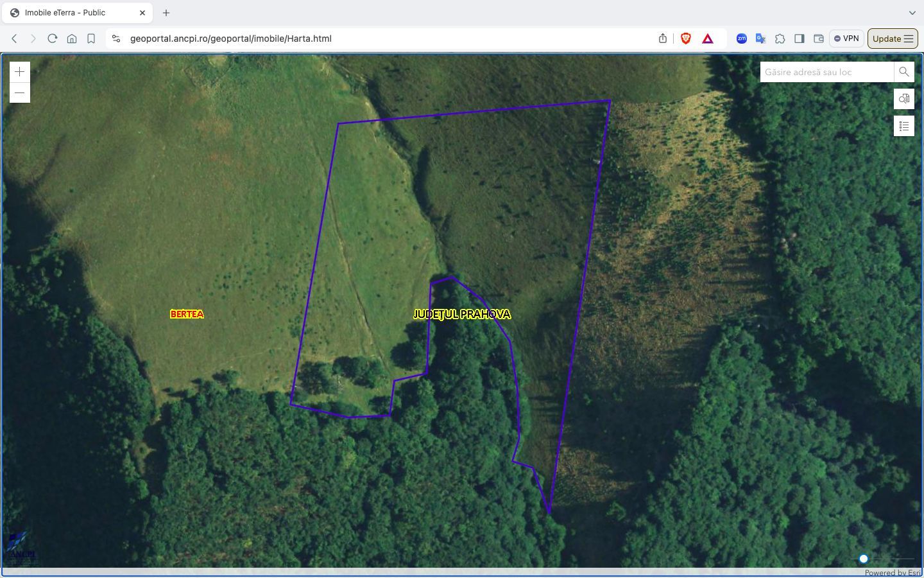Follow the Powered by Esri link
The height and width of the screenshot is (578, 924).
point(891,572)
